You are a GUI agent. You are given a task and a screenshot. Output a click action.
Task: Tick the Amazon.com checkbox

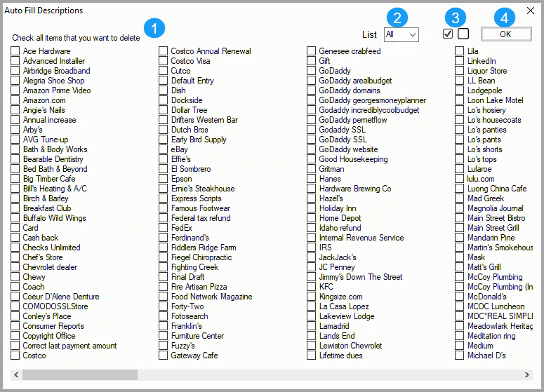15,100
